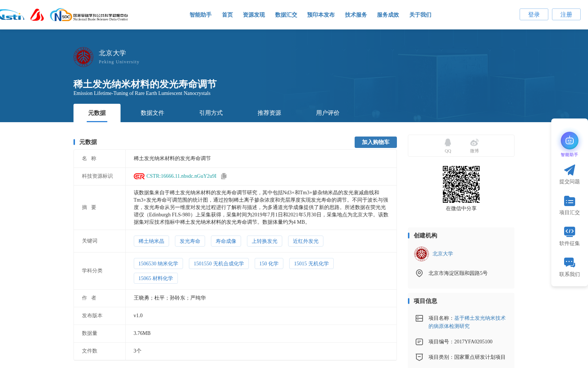Open the 智能助手 menu item
This screenshot has height=368, width=588.
click(201, 15)
